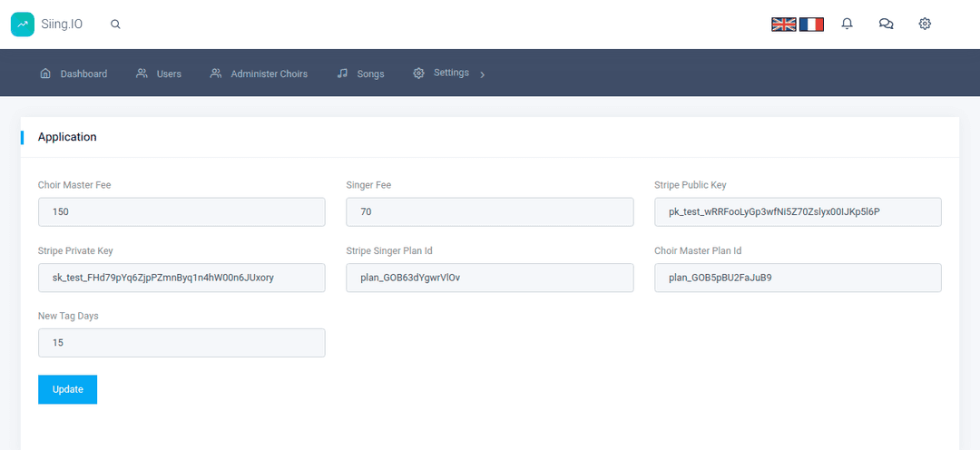
Task: Click the Siing.IO logo icon
Action: [23, 24]
